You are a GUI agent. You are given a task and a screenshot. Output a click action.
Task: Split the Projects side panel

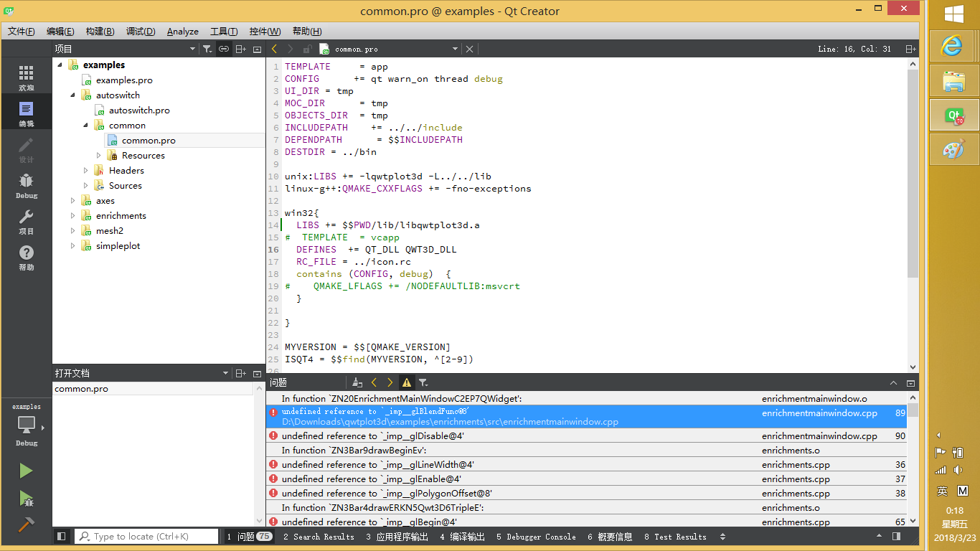click(241, 49)
